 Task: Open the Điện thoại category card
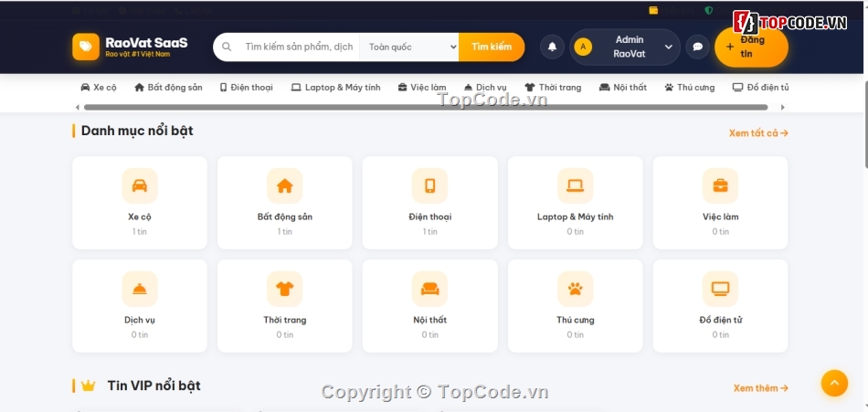(430, 203)
